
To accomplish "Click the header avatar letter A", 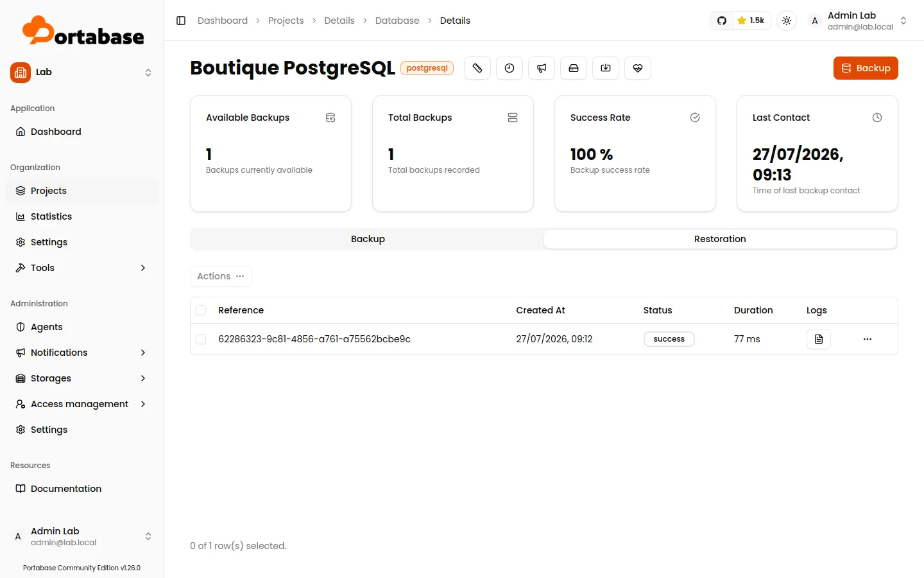I will [815, 21].
